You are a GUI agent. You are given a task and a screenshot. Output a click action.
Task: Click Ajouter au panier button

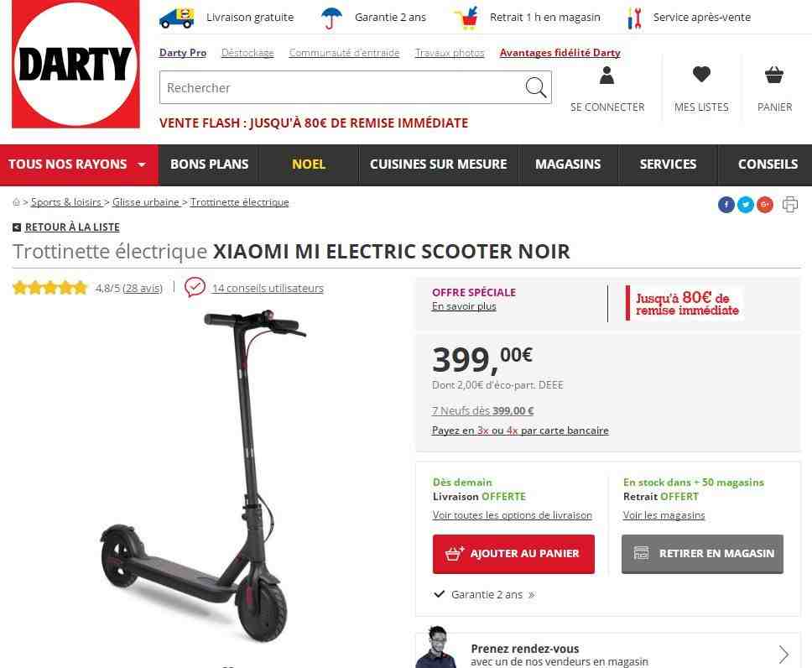click(513, 554)
